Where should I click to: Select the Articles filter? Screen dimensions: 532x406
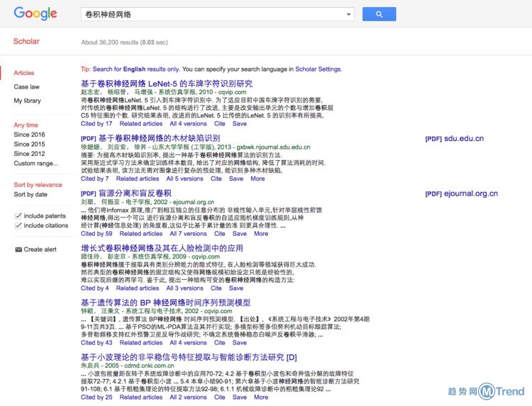click(23, 73)
